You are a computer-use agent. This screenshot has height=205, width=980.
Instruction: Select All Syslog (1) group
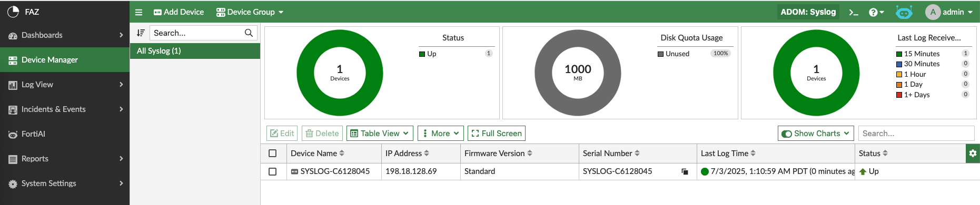point(195,51)
